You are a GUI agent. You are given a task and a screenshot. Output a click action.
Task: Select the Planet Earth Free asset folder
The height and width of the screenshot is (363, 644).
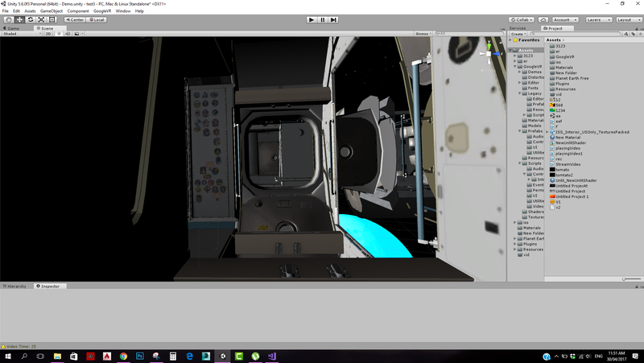click(572, 78)
